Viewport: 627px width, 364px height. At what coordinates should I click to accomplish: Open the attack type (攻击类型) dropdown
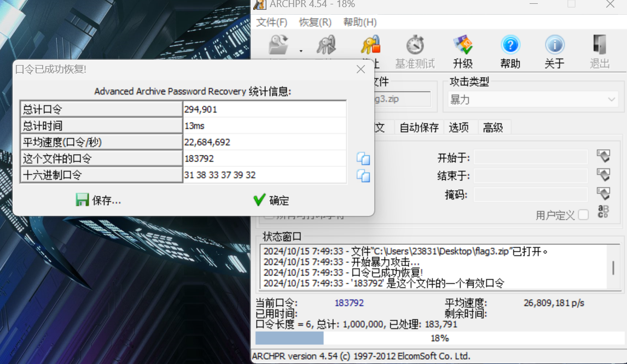(533, 99)
